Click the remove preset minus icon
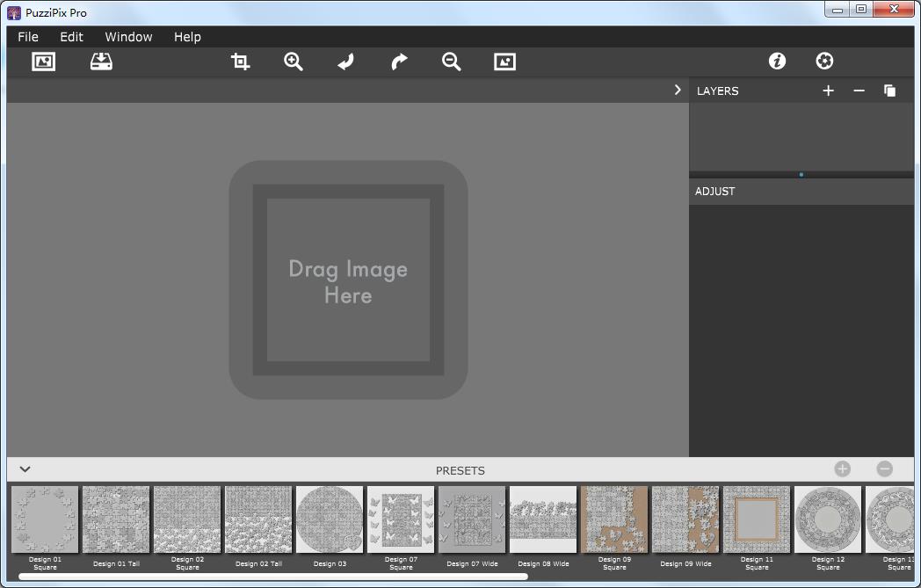Screen dimensions: 921x588 click(x=885, y=468)
